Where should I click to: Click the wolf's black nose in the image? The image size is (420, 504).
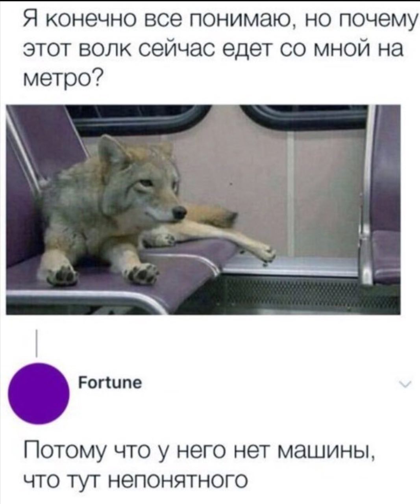(180, 212)
